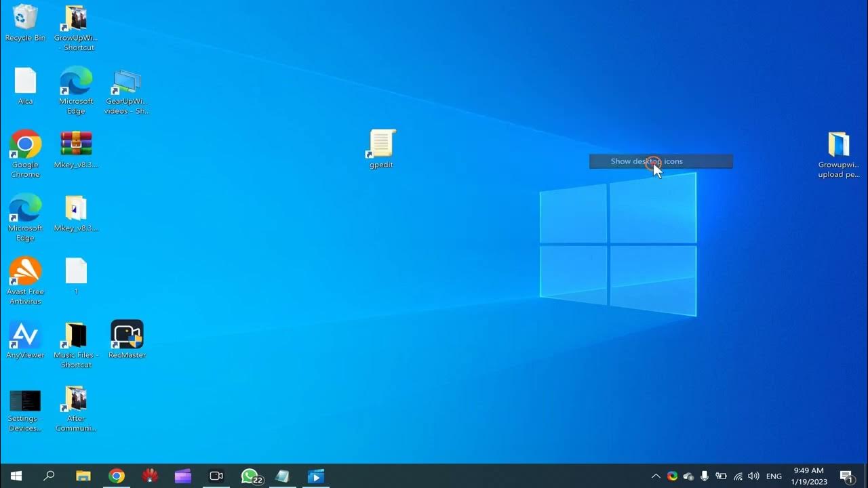Open the OneDrive cloud tray icon
The height and width of the screenshot is (488, 868).
tap(688, 476)
